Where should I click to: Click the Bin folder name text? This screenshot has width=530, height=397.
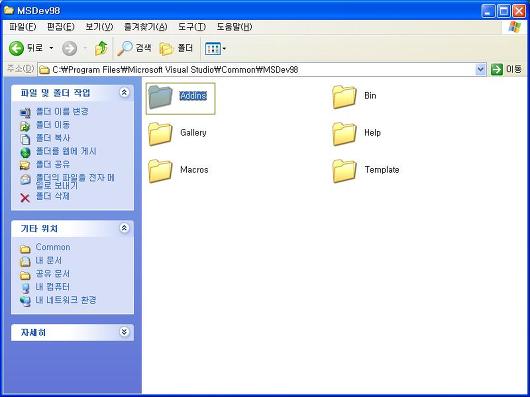click(370, 96)
